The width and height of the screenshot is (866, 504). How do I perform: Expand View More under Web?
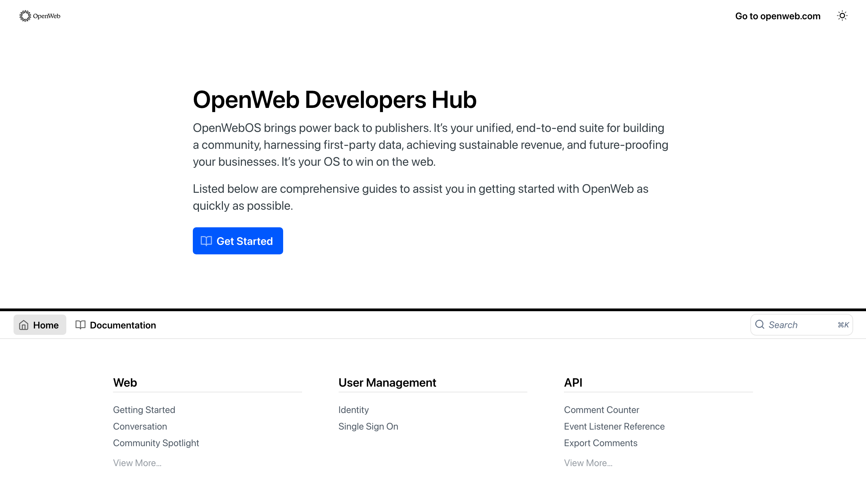tap(137, 463)
